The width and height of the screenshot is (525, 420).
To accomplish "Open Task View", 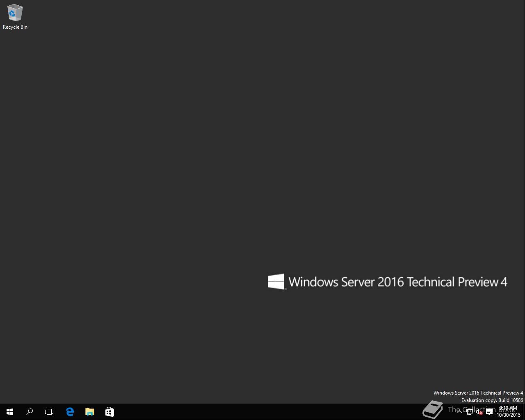I will pos(49,412).
